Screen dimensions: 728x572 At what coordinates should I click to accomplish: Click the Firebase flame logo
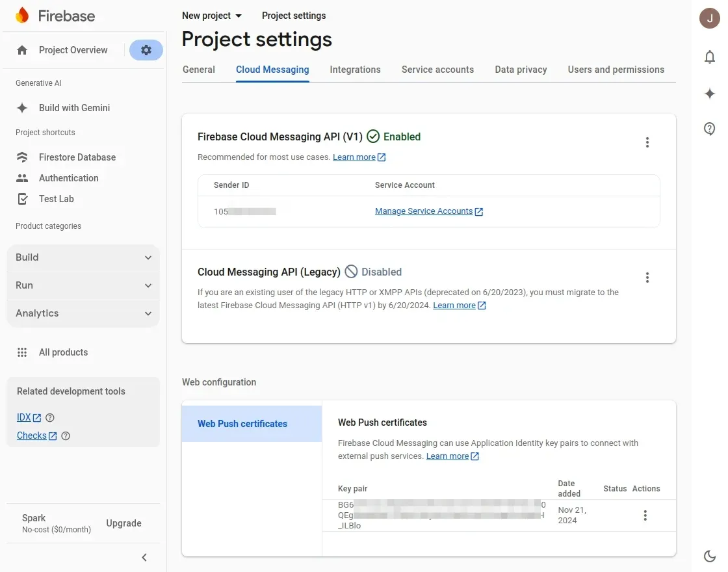[x=22, y=16]
